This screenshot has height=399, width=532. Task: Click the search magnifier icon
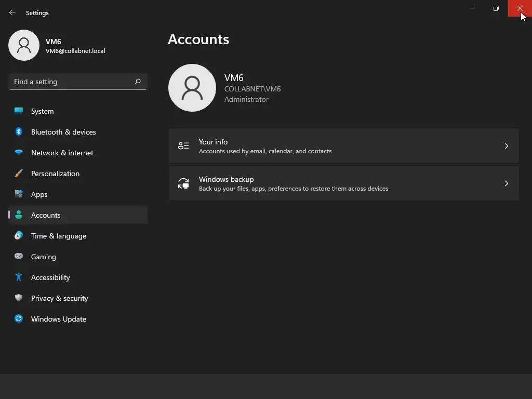point(137,82)
